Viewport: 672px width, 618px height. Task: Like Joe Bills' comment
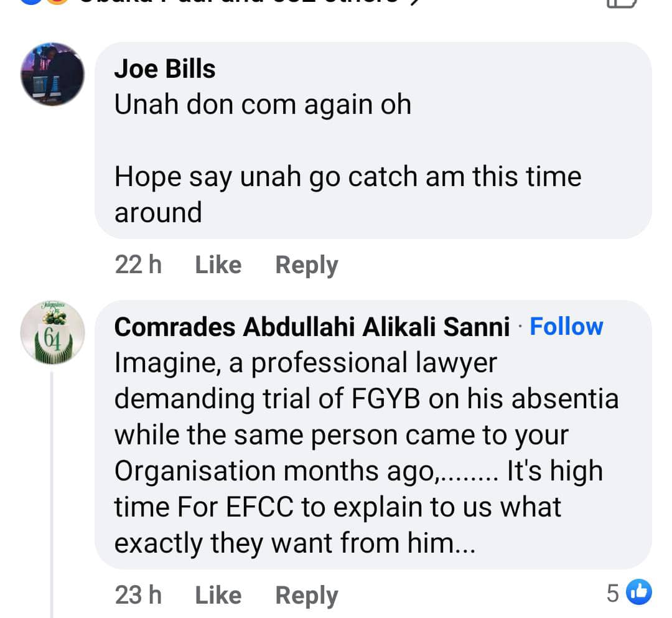(218, 265)
